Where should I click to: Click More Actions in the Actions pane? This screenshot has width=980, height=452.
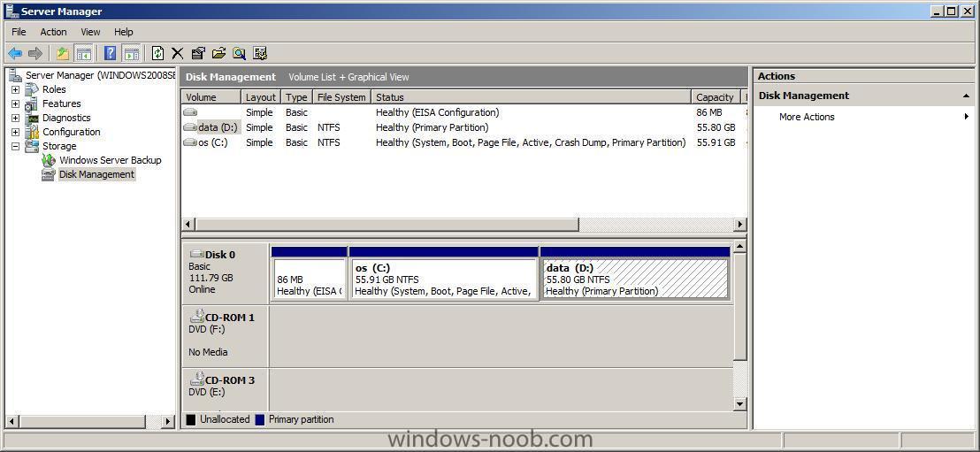807,117
